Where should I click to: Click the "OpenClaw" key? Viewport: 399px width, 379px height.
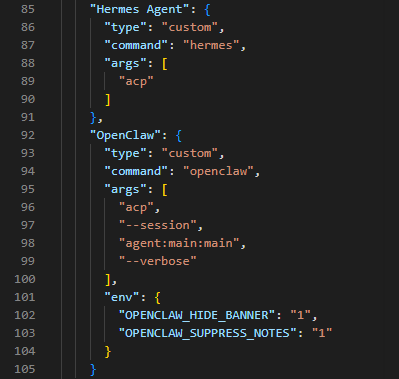click(x=125, y=135)
